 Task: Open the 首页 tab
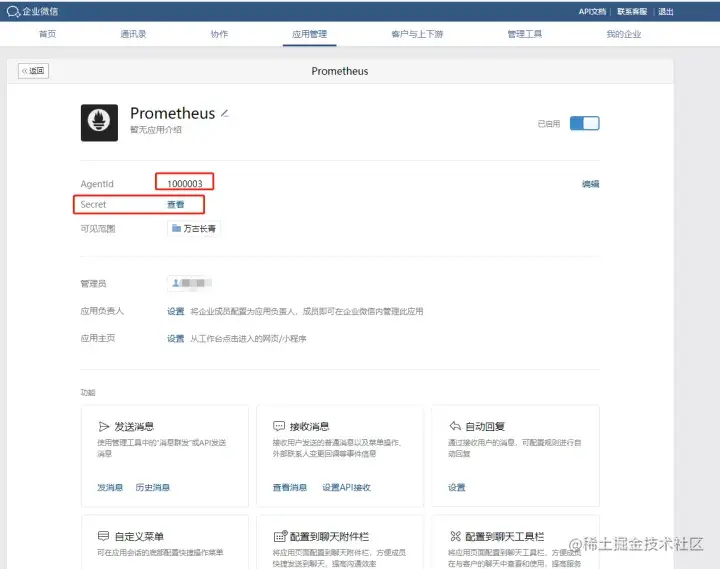click(47, 34)
